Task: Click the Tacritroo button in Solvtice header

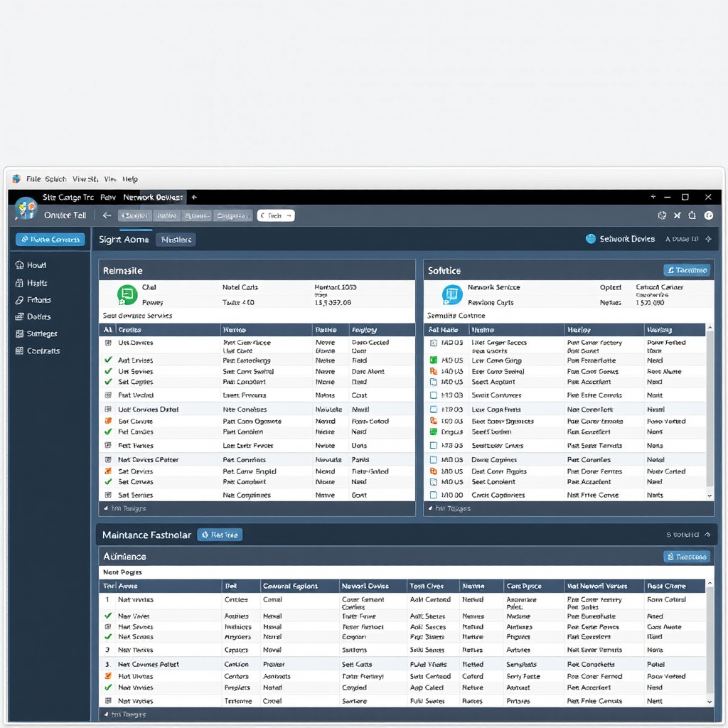Action: (x=687, y=270)
